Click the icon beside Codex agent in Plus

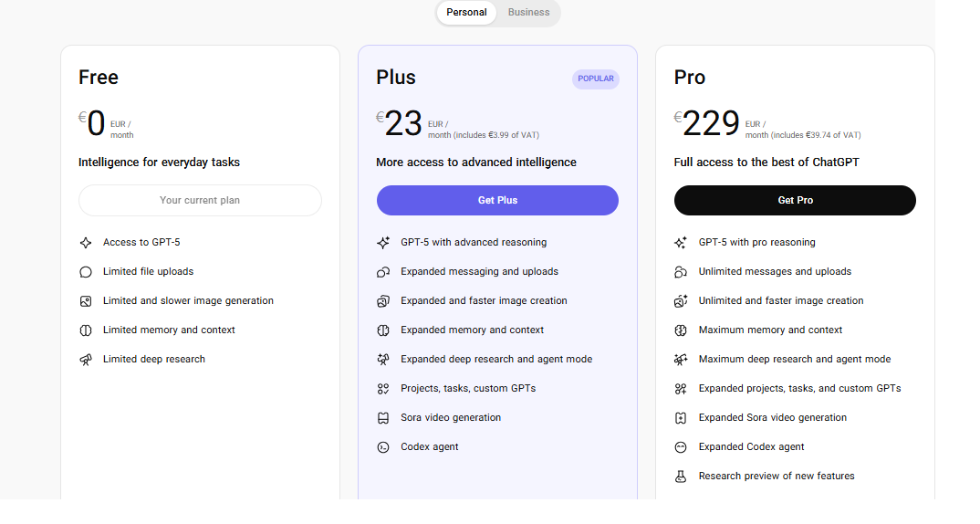point(383,447)
